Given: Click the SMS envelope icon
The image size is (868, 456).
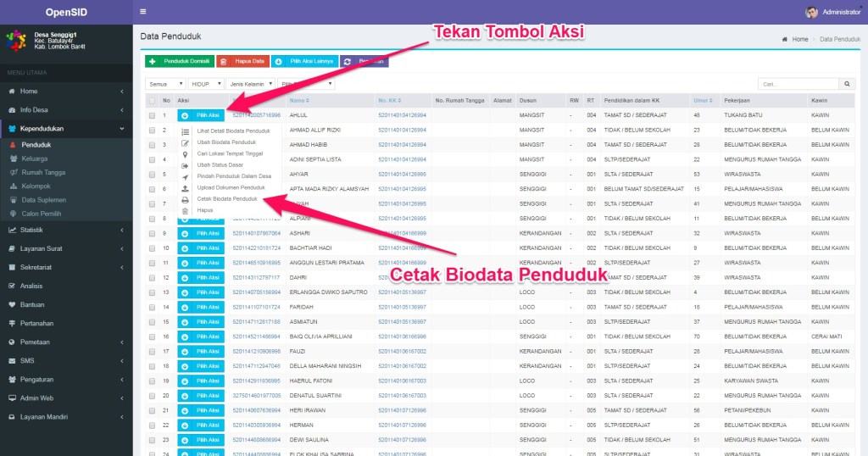Looking at the screenshot, I should tap(12, 361).
